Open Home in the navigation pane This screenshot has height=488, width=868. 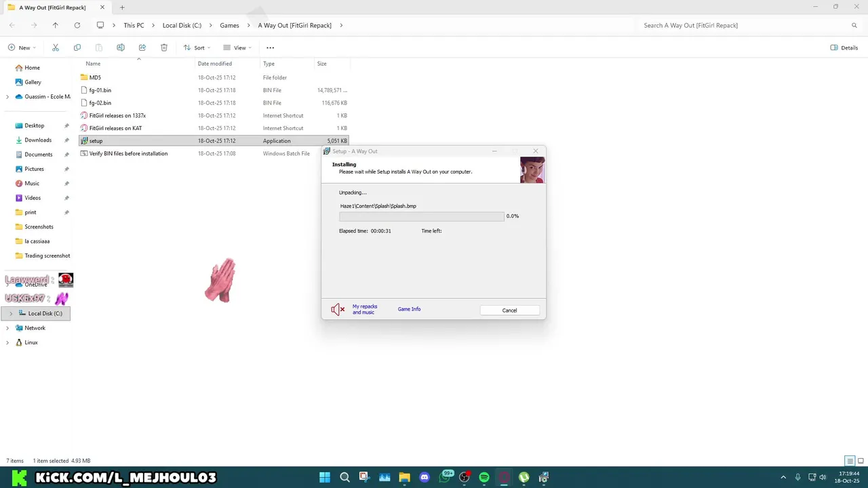tap(32, 68)
